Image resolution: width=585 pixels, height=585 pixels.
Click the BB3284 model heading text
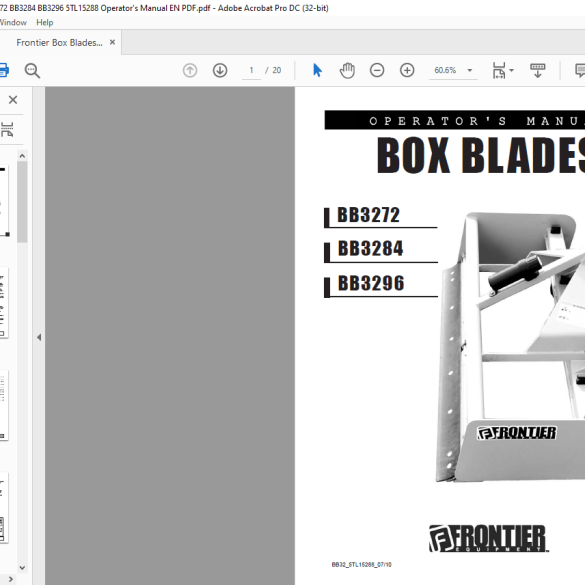(370, 248)
